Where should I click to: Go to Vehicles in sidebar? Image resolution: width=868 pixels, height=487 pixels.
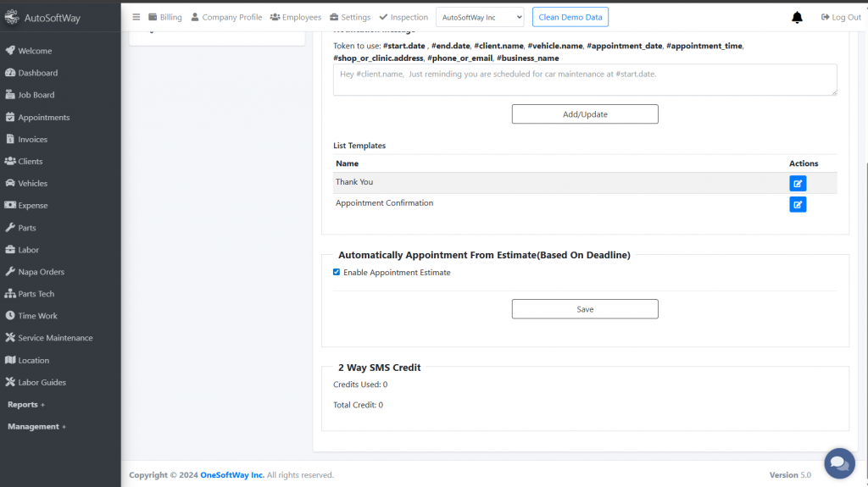tap(32, 183)
